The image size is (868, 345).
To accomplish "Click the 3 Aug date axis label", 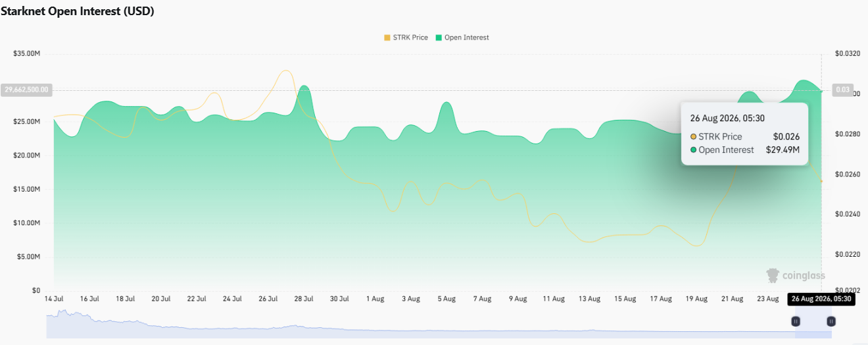I will point(410,298).
